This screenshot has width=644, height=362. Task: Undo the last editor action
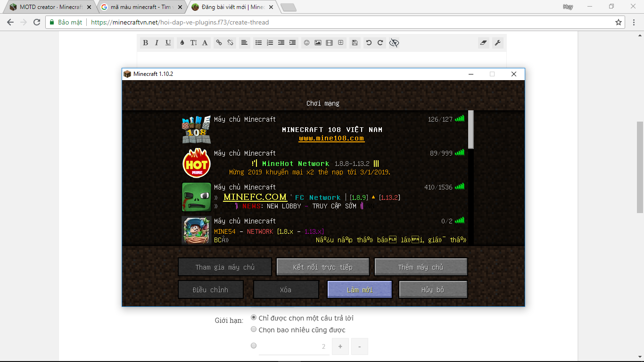(369, 43)
